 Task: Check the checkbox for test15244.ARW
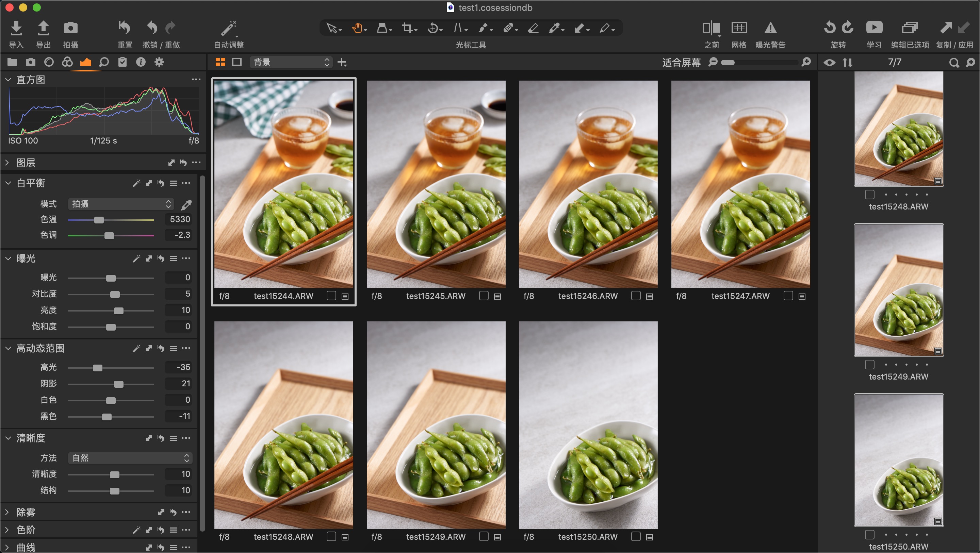click(x=331, y=296)
